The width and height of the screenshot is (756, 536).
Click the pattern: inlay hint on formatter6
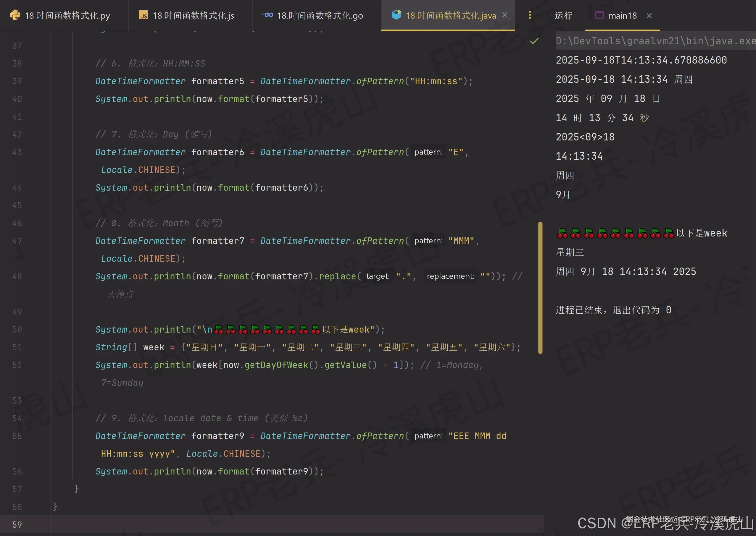click(428, 152)
